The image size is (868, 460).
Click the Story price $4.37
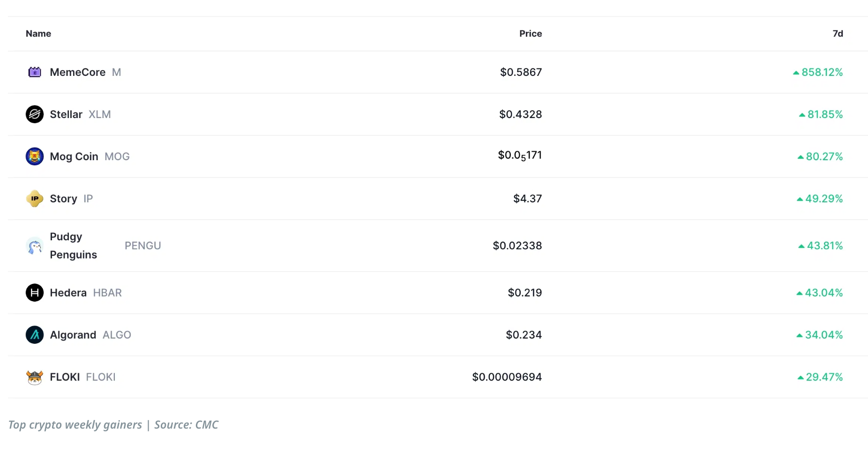pos(527,199)
